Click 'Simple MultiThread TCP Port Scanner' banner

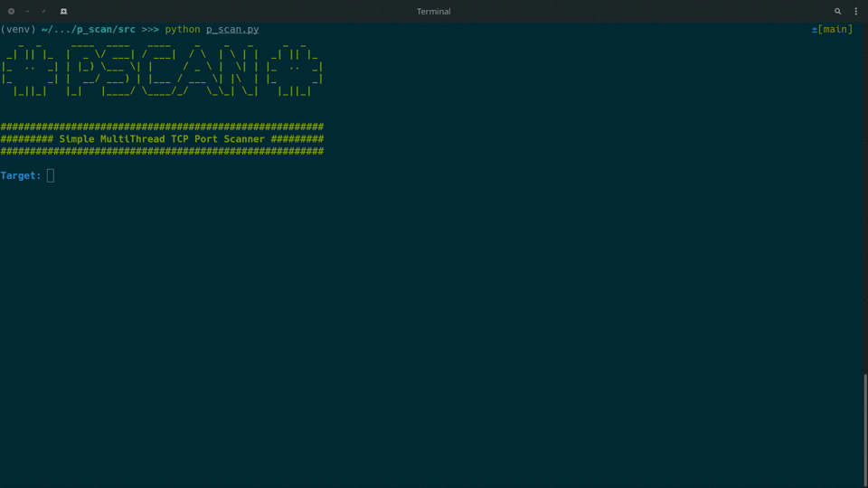coord(162,139)
